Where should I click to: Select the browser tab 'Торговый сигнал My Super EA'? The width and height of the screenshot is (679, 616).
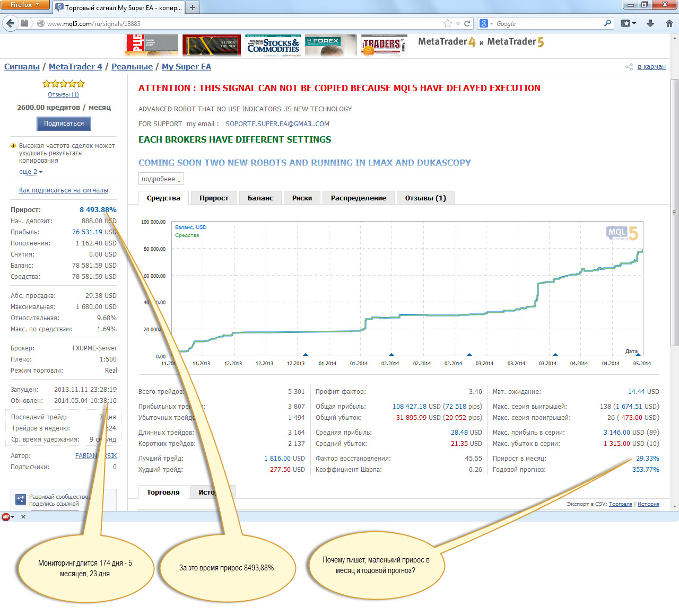point(118,7)
